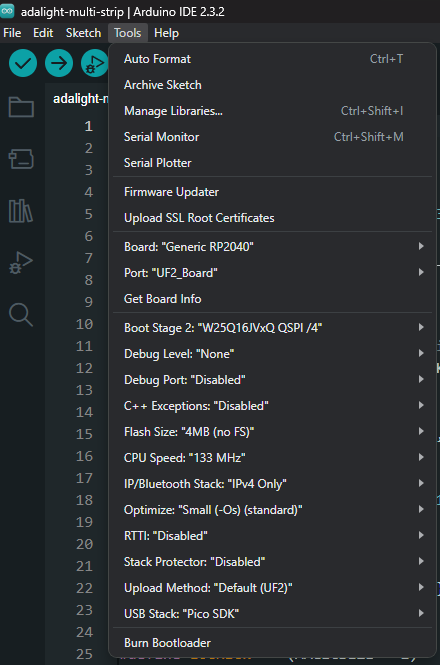Start debugging with the debug play icon
Viewport: 440px width, 665px height.
95,63
